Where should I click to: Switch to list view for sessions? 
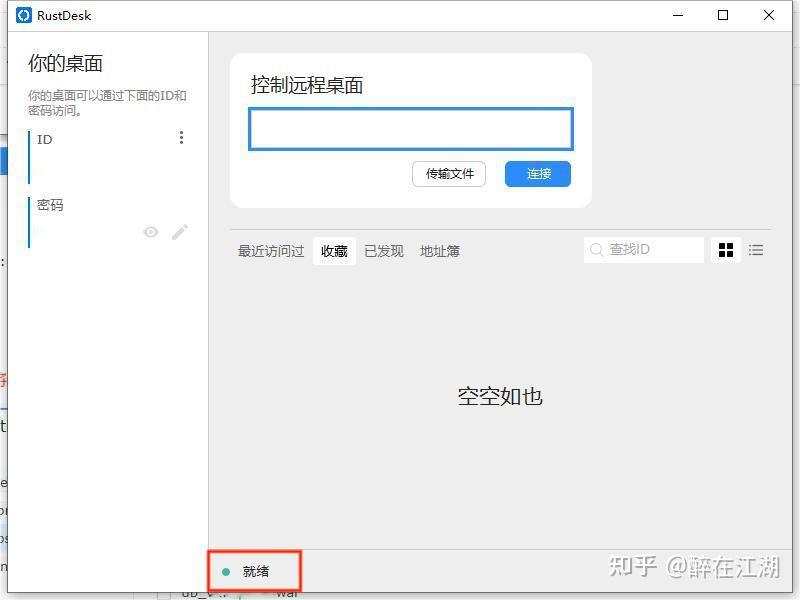tap(755, 250)
